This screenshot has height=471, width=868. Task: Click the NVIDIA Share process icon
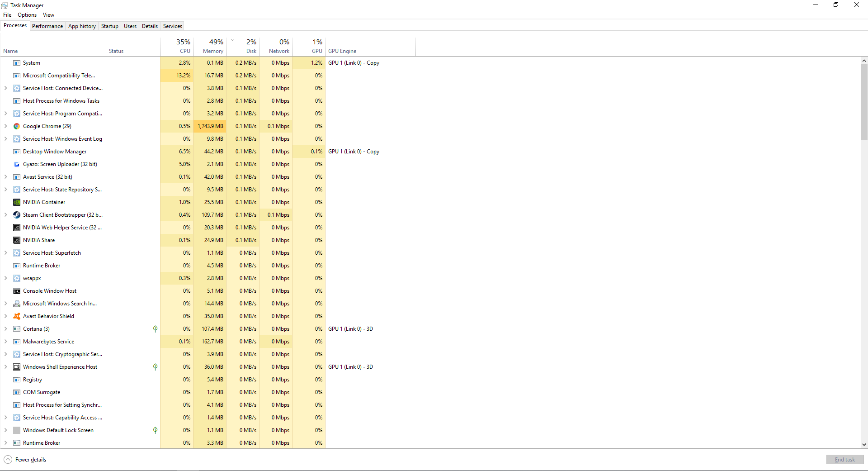click(x=17, y=240)
